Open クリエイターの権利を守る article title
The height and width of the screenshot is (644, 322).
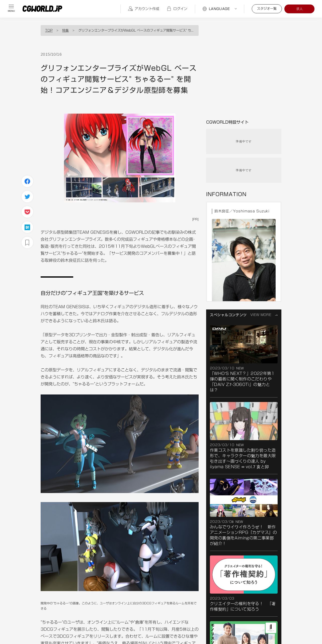click(x=243, y=606)
